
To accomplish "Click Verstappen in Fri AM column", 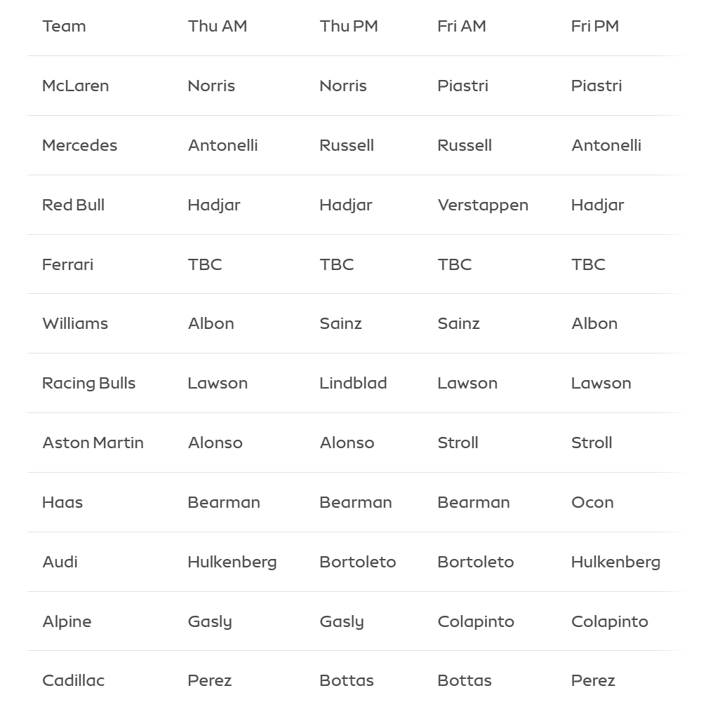I will [x=482, y=205].
